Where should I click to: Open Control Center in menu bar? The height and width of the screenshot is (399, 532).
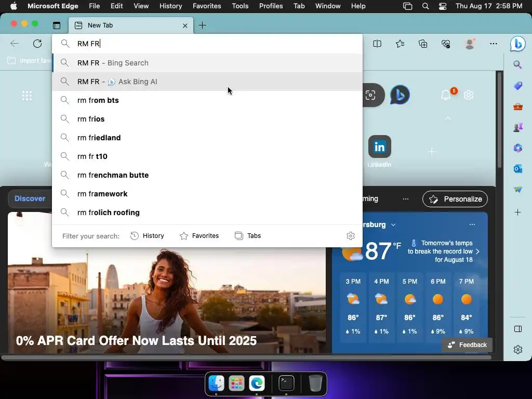(x=443, y=6)
